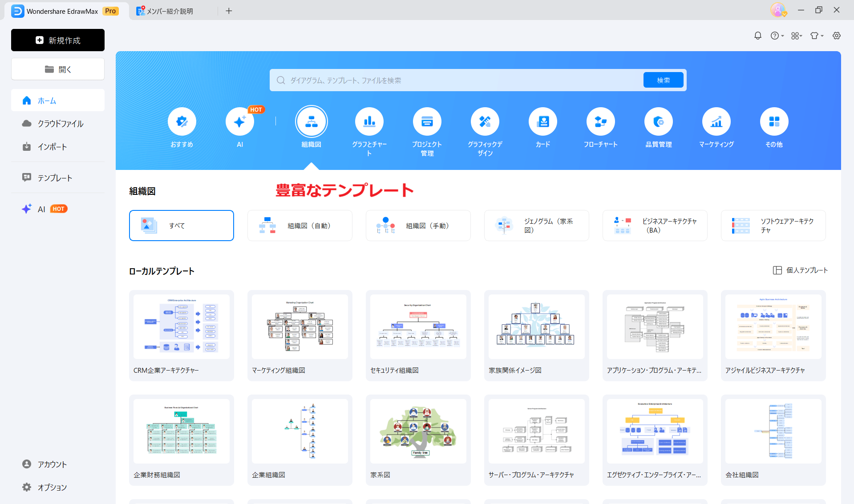Image resolution: width=854 pixels, height=504 pixels.
Task: Select インポート in the sidebar
Action: (x=52, y=146)
